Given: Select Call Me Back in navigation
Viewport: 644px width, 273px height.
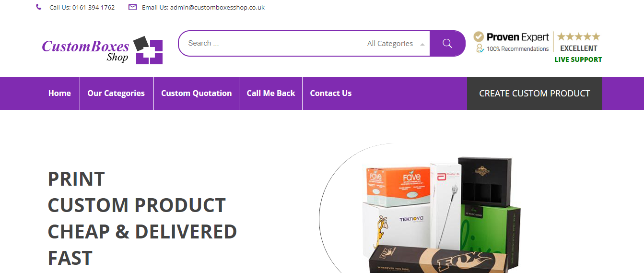Looking at the screenshot, I should (x=271, y=93).
